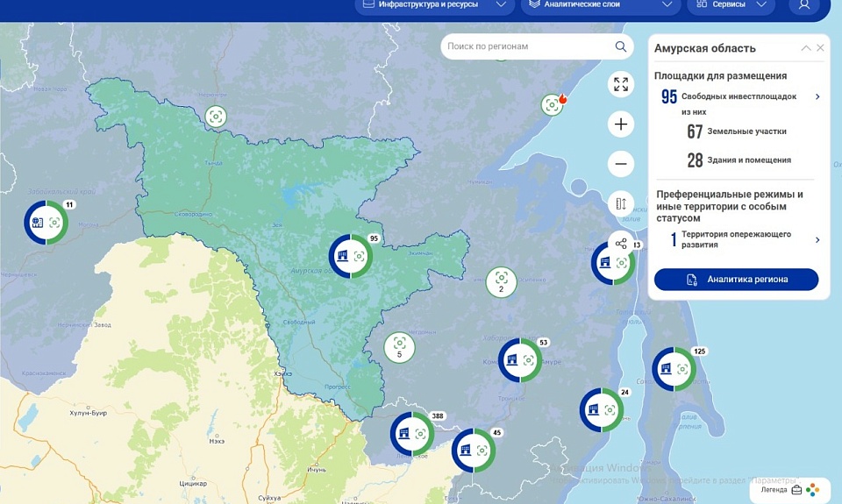
Task: Click the map comparison tool icon
Action: tap(621, 203)
